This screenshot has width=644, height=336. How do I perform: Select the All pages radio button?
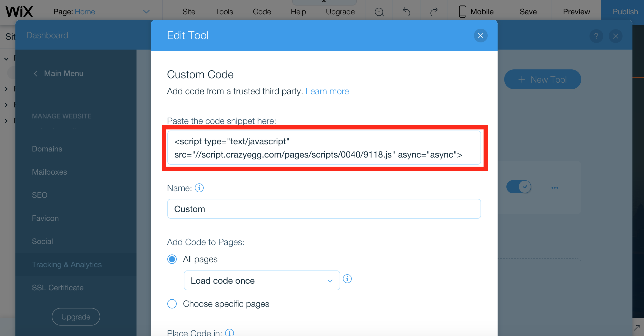click(x=172, y=259)
